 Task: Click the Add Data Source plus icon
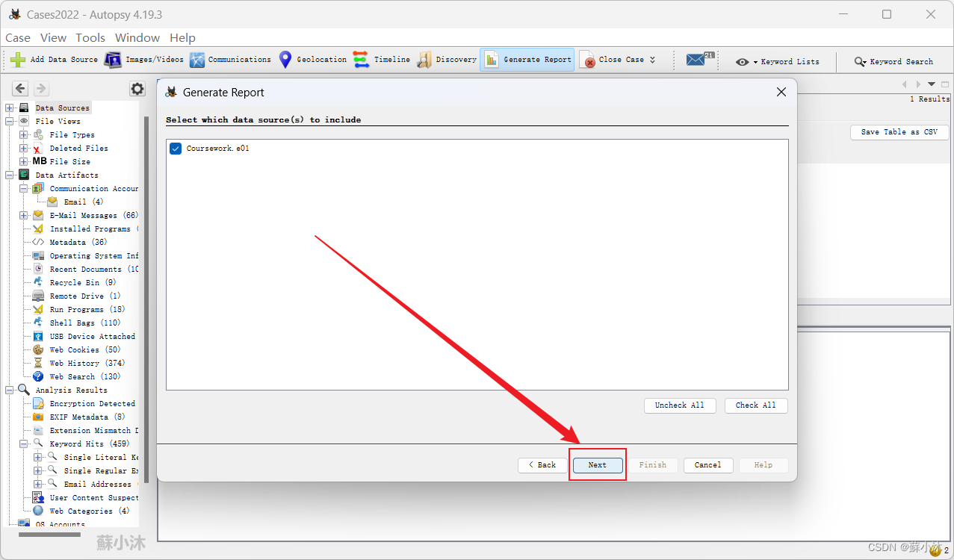tap(18, 60)
